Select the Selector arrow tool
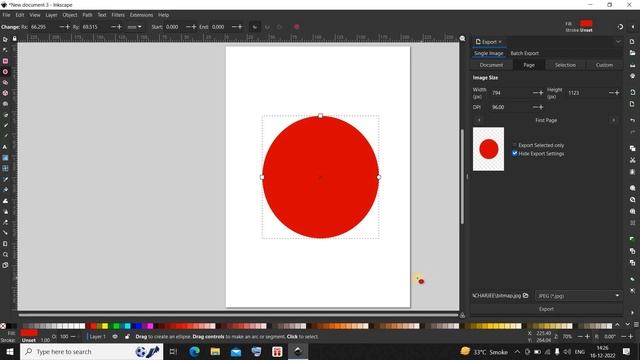640x360 pixels. pos(5,40)
